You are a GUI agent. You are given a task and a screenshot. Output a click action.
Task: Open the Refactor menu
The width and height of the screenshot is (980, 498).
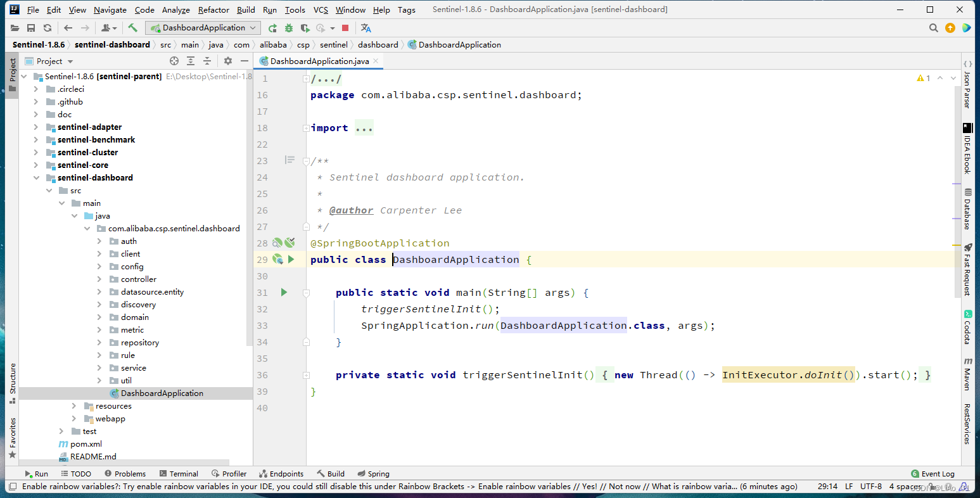tap(213, 10)
